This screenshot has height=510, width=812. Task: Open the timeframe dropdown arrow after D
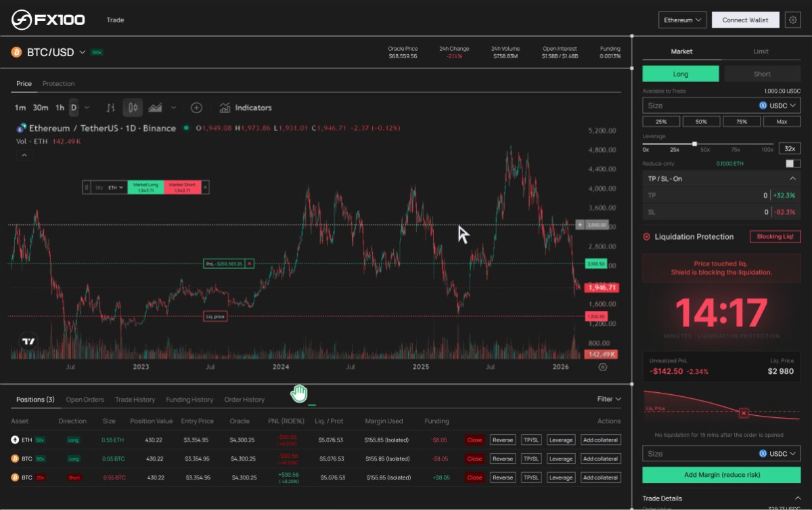(87, 108)
